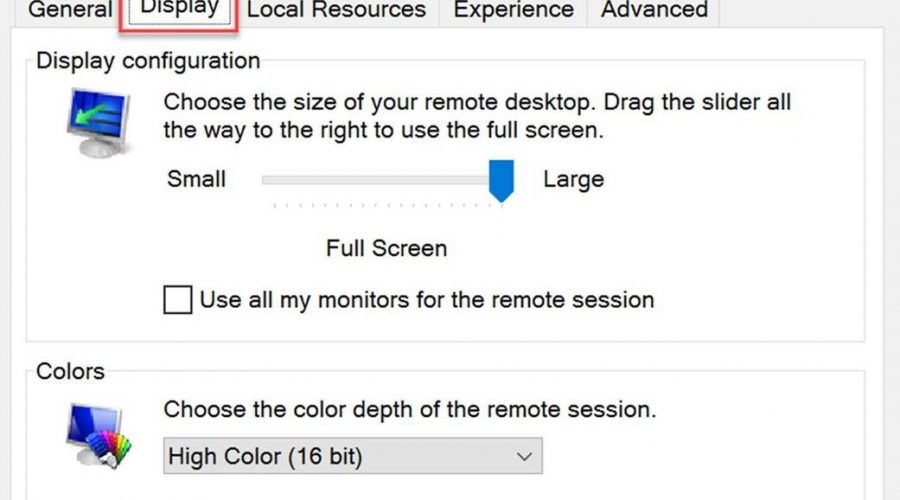Screen dimensions: 900x500
Task: Click the 'Choose the color depth' description text
Action: [x=410, y=409]
